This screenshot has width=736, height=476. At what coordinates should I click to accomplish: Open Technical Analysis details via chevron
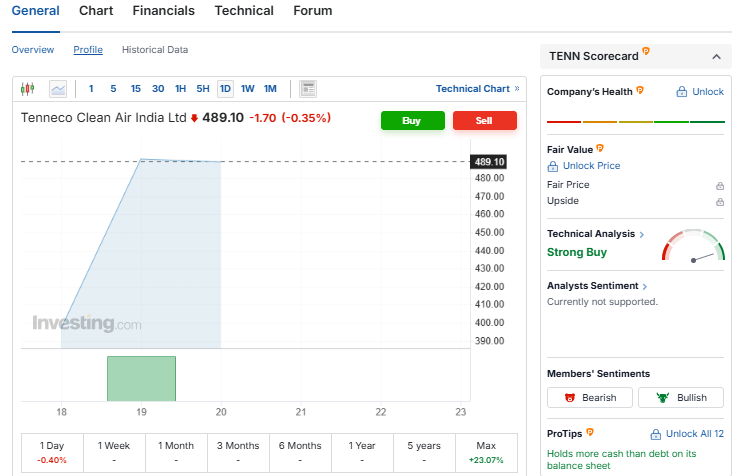click(642, 235)
